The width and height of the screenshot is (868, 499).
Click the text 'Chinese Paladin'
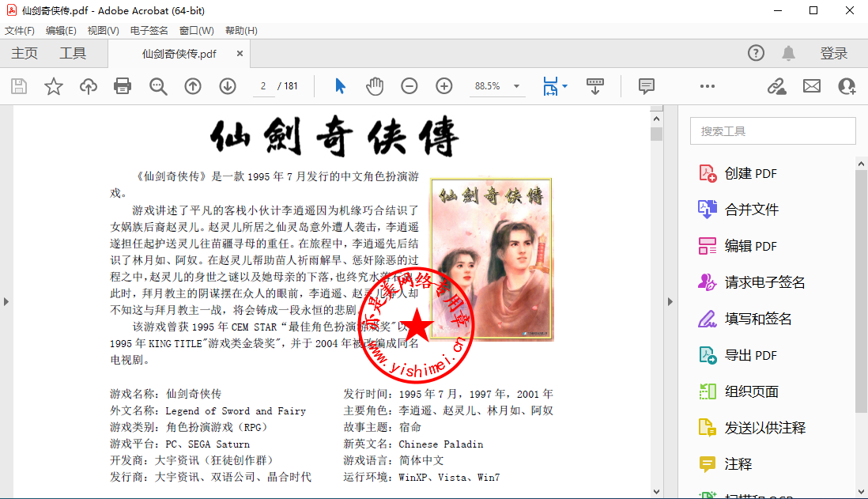pyautogui.click(x=440, y=444)
